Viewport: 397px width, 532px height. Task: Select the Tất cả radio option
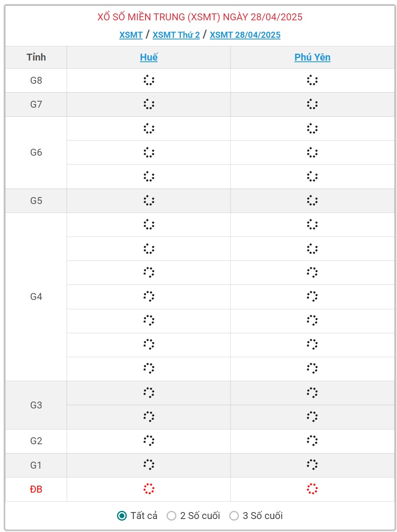122,516
